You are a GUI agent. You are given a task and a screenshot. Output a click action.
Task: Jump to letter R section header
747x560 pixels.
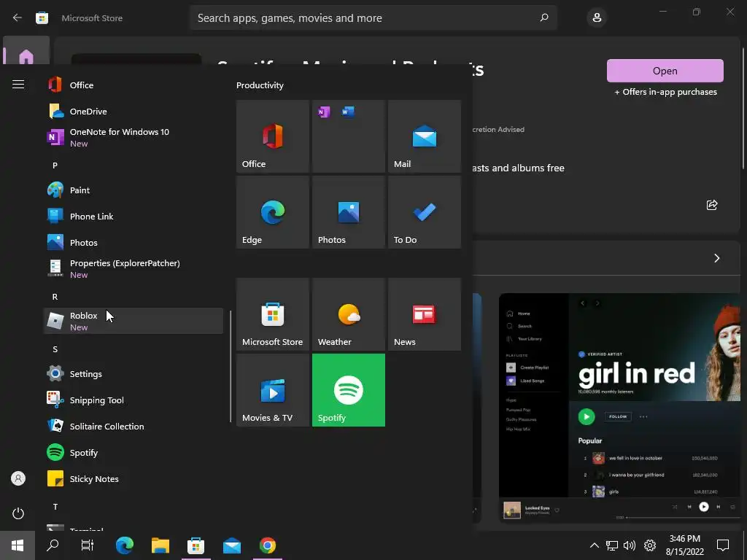(x=55, y=297)
